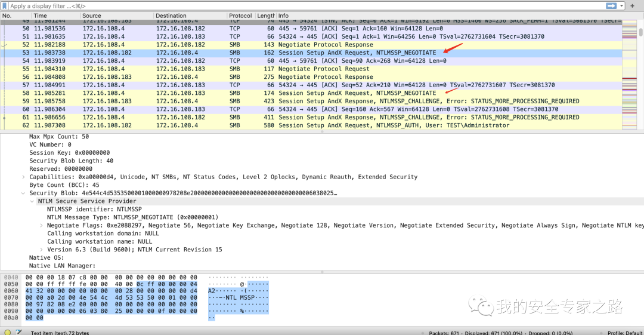The image size is (644, 335).
Task: Expand the Version 6.3 (Build 9600) row
Action: [41, 250]
